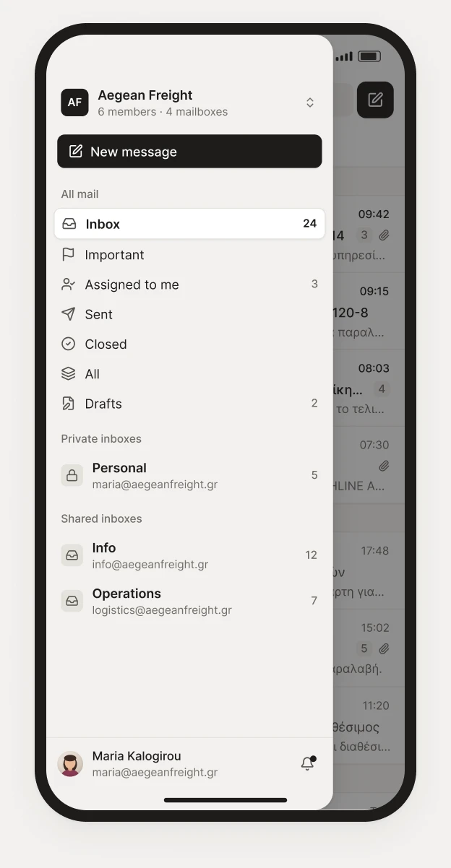
Task: Open the Sent folder
Action: point(189,314)
